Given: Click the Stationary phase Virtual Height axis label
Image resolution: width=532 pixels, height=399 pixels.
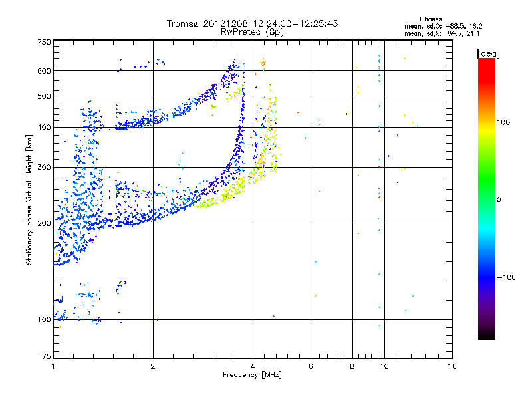Looking at the screenshot, I should click(29, 199).
